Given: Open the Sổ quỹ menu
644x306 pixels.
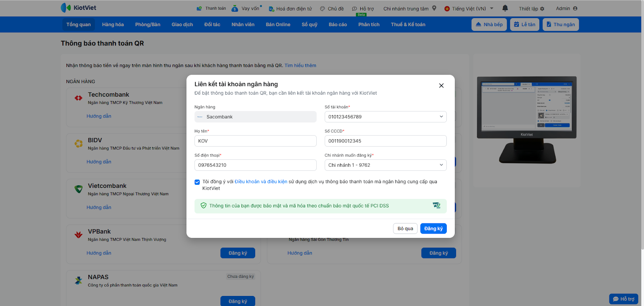Looking at the screenshot, I should pyautogui.click(x=310, y=25).
